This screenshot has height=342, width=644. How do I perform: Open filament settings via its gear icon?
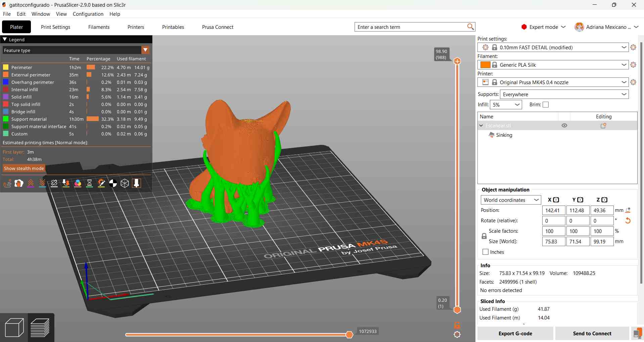[633, 65]
